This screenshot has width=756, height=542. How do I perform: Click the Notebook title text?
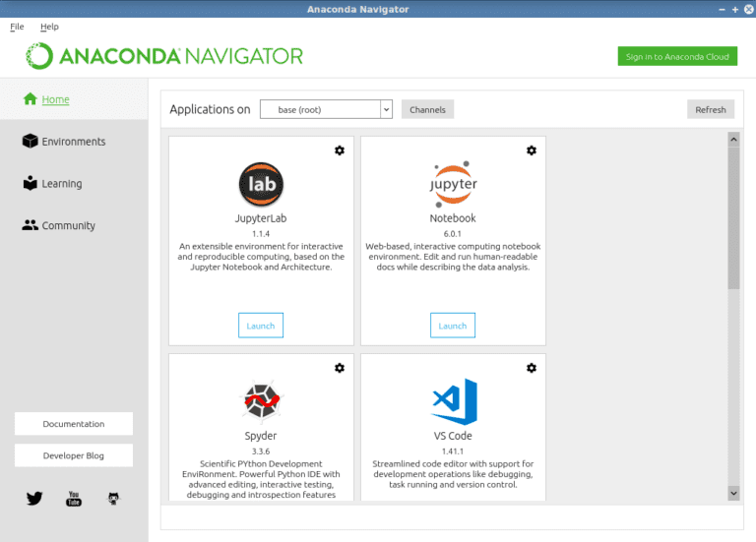[x=453, y=218]
